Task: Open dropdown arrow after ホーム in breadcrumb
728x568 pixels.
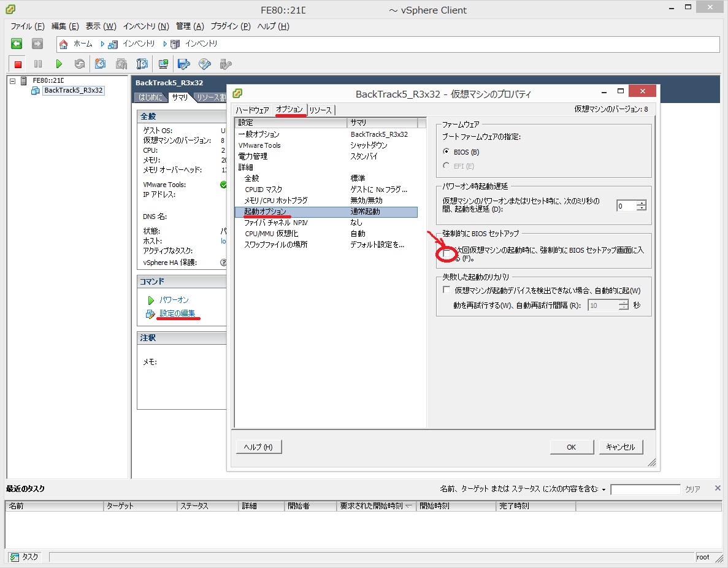Action: pos(102,44)
